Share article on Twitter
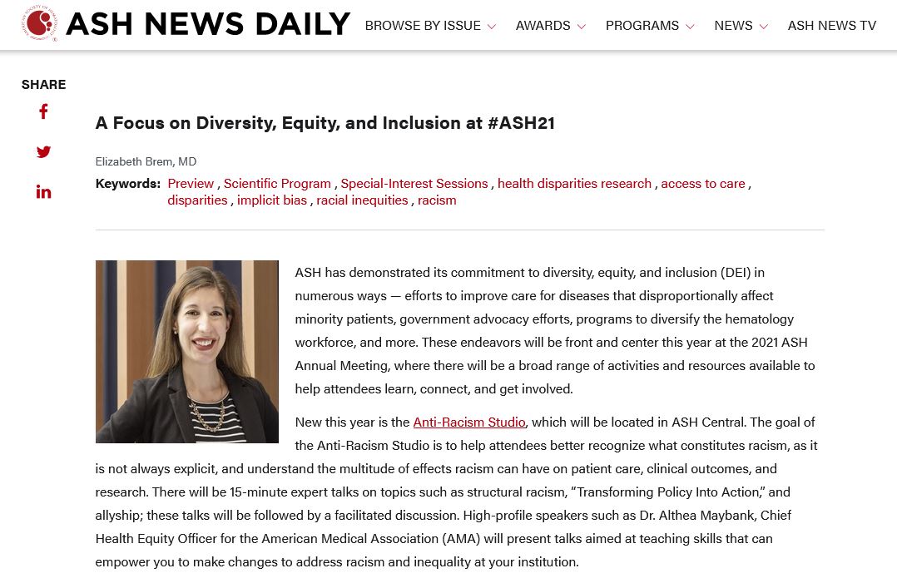The width and height of the screenshot is (897, 588). tap(43, 151)
